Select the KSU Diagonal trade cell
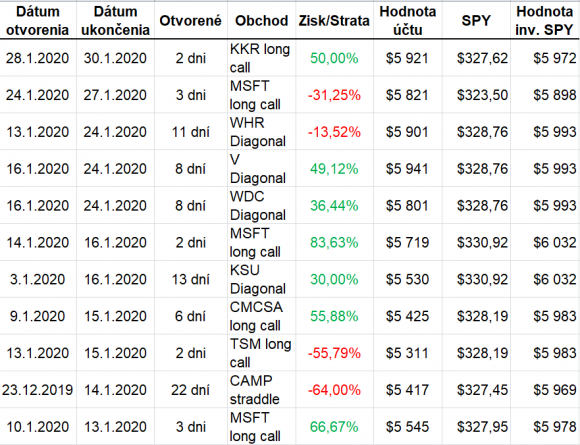This screenshot has height=445, width=580. [x=261, y=279]
